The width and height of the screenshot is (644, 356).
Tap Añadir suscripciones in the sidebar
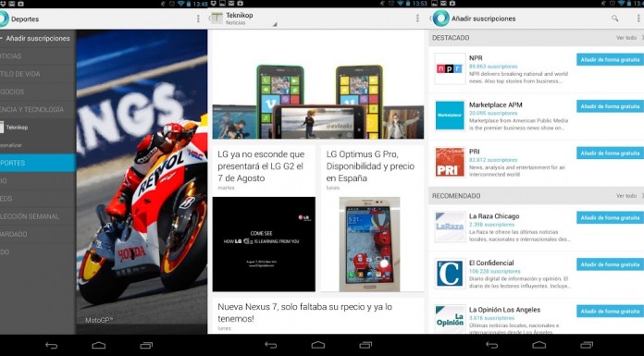(38, 39)
